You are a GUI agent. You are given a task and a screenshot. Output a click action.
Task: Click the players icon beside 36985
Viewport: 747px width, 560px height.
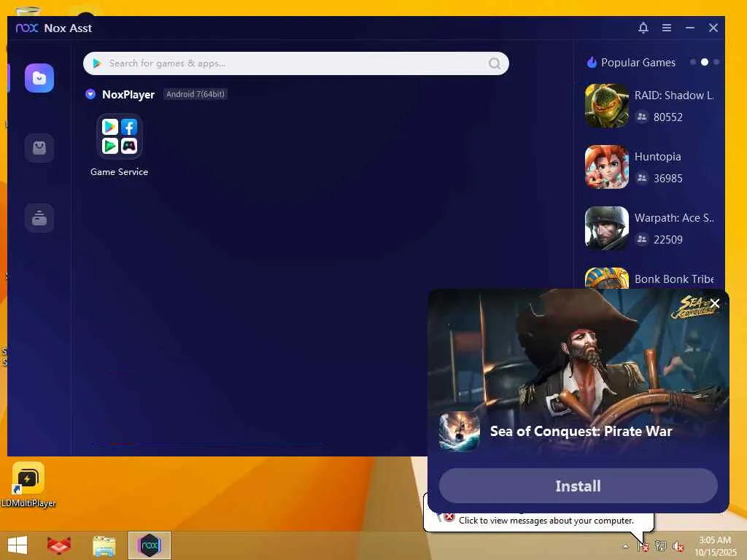(642, 178)
